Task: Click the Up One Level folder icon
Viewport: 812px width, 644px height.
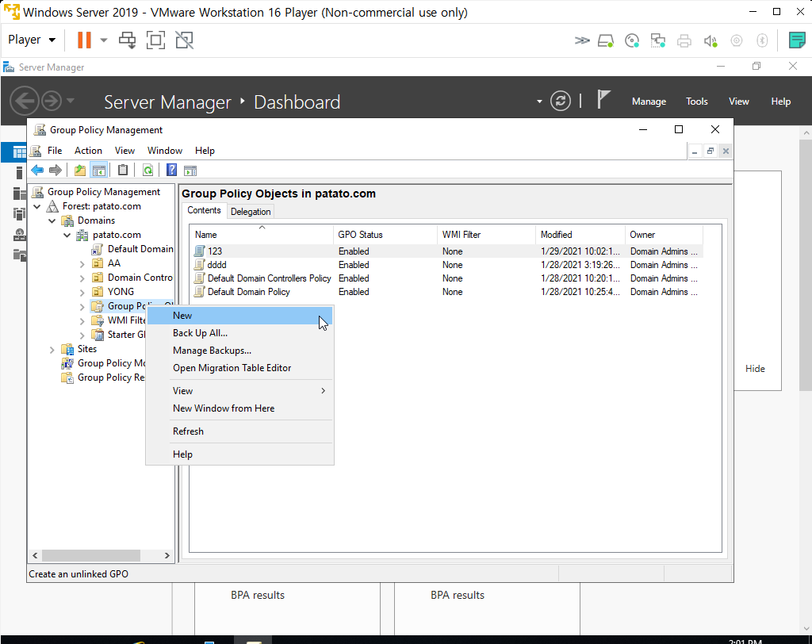Action: coord(80,170)
